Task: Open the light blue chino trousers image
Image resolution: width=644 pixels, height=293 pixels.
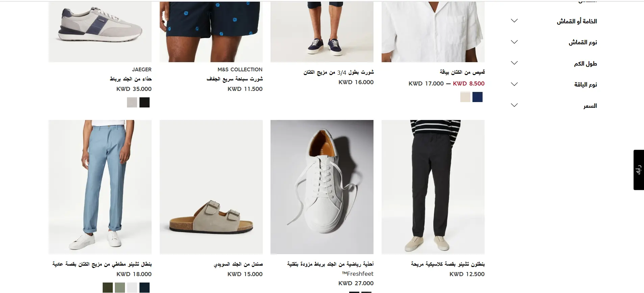Action: 100,187
